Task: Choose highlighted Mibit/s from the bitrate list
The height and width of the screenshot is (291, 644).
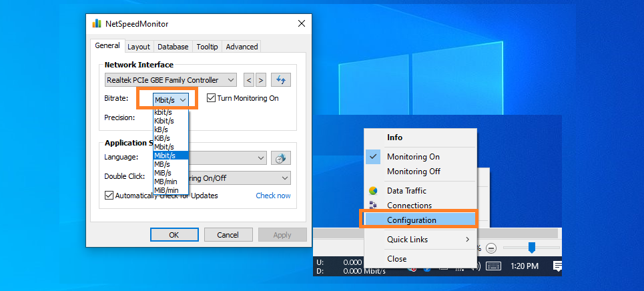Action: [x=170, y=156]
